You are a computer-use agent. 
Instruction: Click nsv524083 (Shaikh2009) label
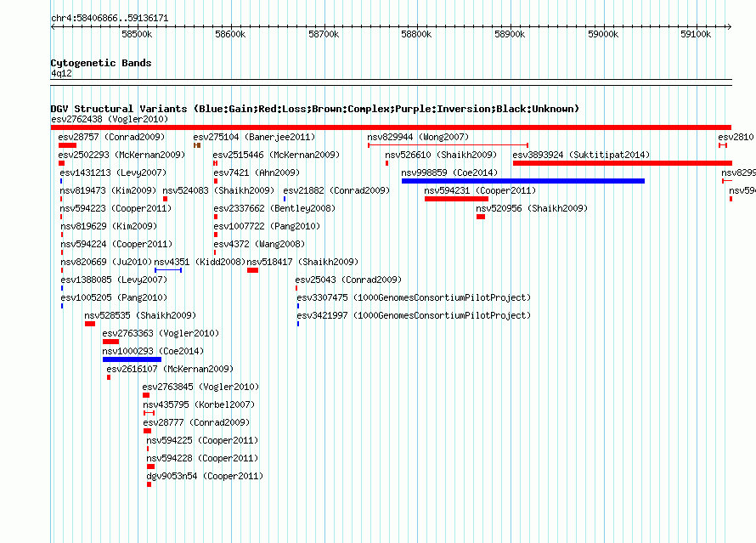pos(218,190)
